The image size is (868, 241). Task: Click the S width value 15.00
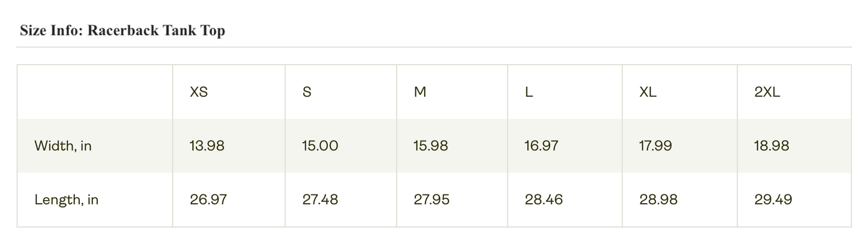[320, 146]
